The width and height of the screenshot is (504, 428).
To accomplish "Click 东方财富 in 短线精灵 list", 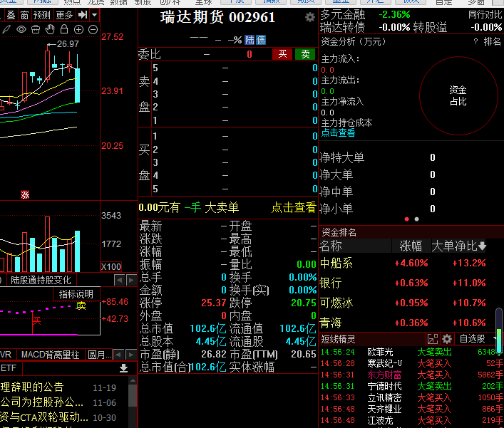I will (x=384, y=375).
